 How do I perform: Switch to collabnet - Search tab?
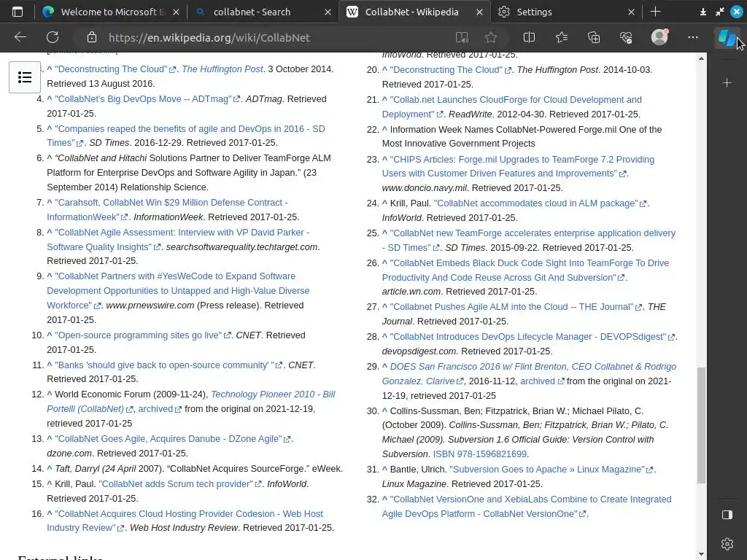[263, 12]
